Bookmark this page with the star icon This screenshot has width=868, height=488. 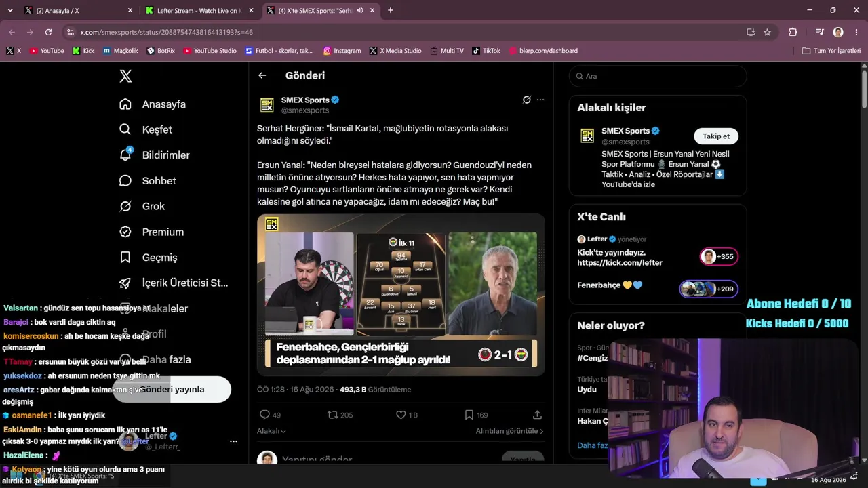click(x=767, y=32)
